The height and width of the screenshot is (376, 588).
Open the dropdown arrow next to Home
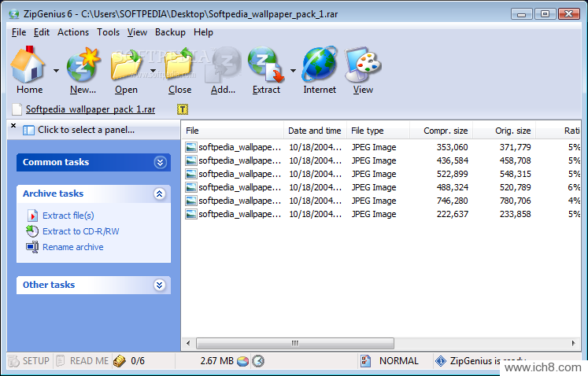tap(56, 71)
